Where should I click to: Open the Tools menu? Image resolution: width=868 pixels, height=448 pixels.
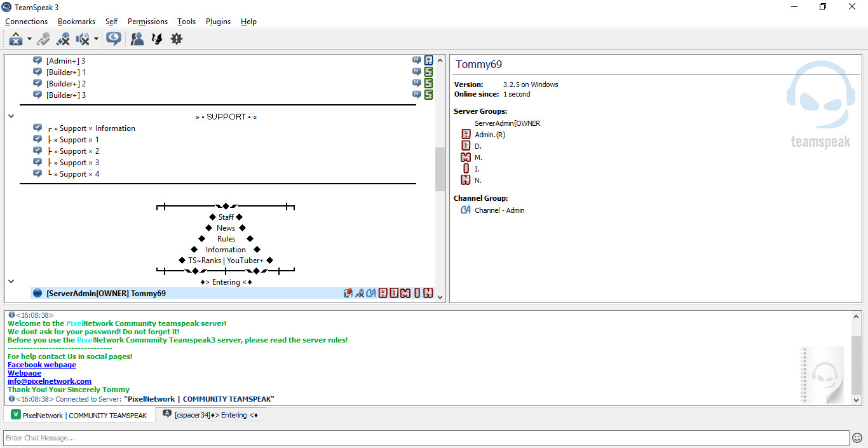[x=186, y=22]
